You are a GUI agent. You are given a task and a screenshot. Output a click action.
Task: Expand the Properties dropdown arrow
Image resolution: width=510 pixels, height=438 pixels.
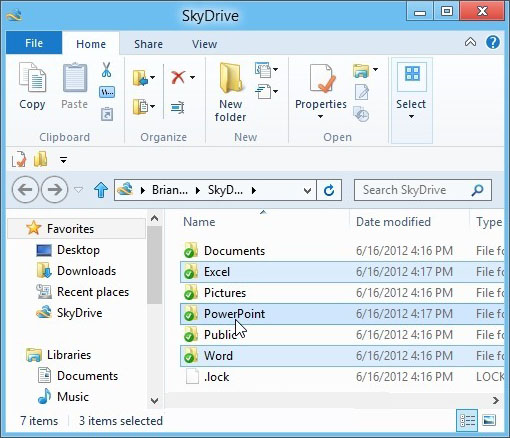[x=320, y=117]
